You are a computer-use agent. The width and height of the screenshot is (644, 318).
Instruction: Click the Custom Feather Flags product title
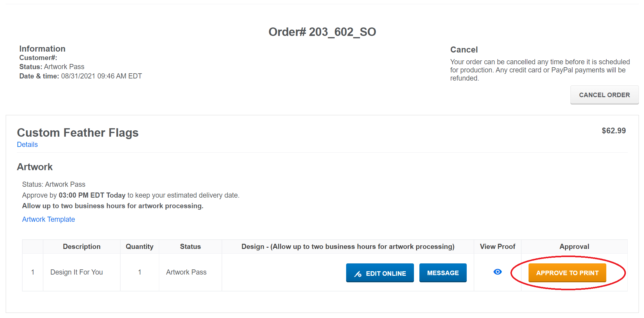tap(78, 133)
